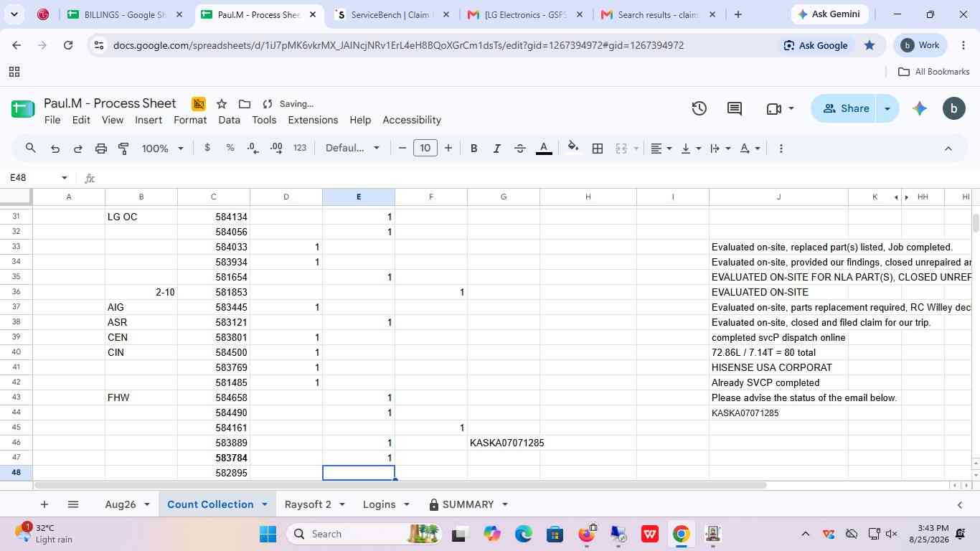Open the Extensions menu

[x=313, y=120]
